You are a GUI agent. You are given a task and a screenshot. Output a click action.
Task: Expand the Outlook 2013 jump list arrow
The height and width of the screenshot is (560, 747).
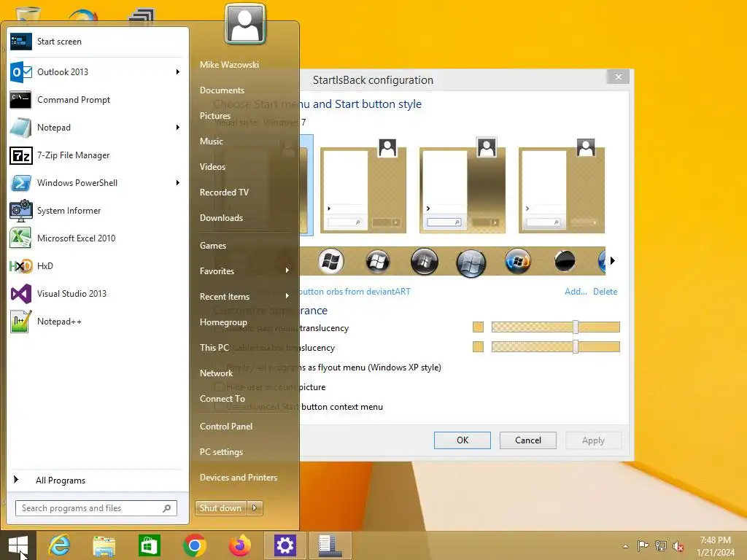point(178,72)
